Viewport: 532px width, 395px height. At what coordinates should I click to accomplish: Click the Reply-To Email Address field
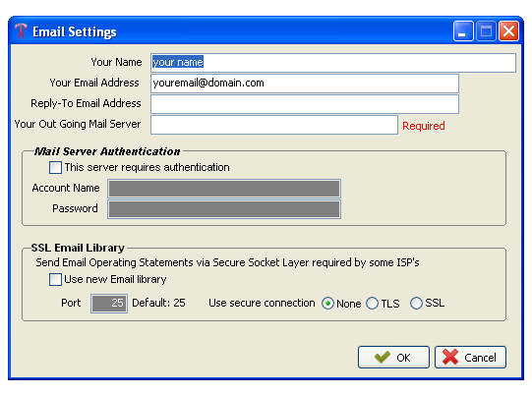pos(305,104)
